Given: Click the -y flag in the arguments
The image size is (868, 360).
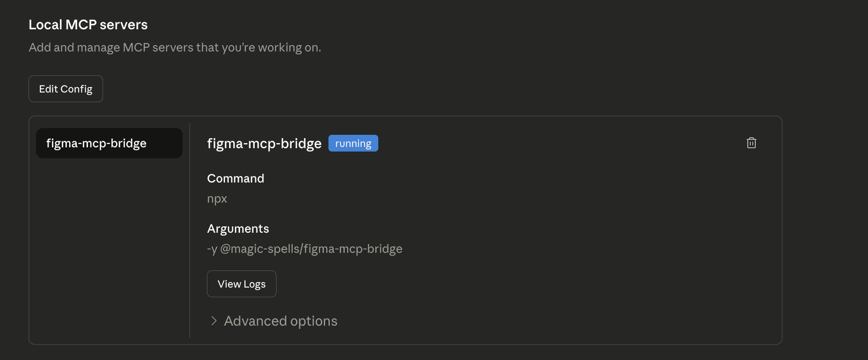Looking at the screenshot, I should click(212, 249).
